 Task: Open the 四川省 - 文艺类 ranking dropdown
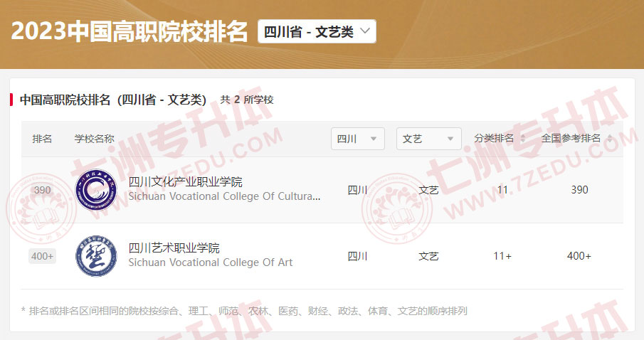pos(317,31)
